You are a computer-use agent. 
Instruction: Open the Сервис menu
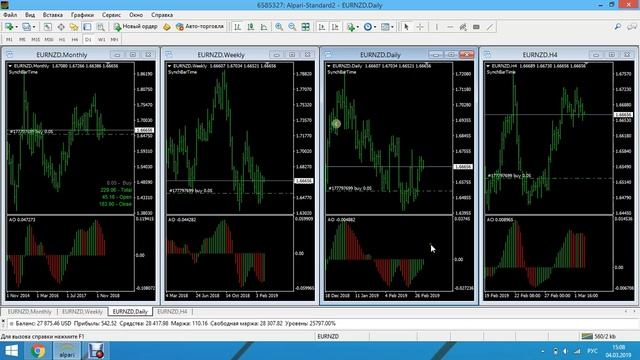111,15
